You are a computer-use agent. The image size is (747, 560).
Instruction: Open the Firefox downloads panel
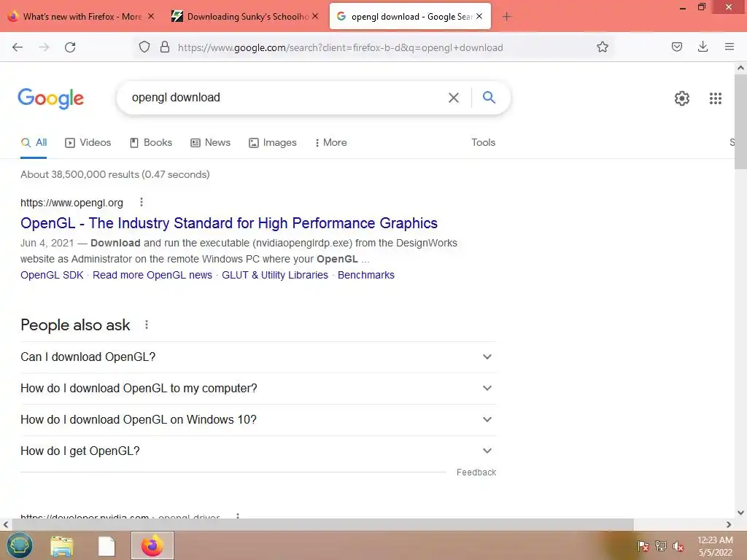pyautogui.click(x=703, y=47)
